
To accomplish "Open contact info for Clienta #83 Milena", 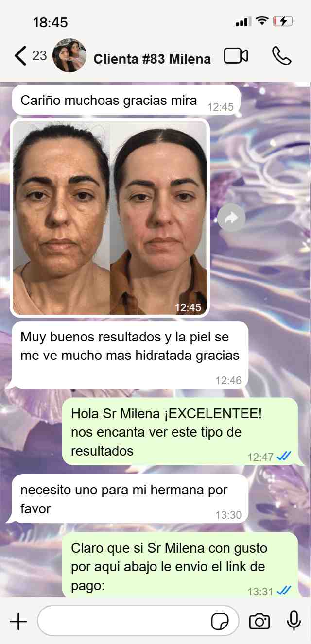I will 152,59.
